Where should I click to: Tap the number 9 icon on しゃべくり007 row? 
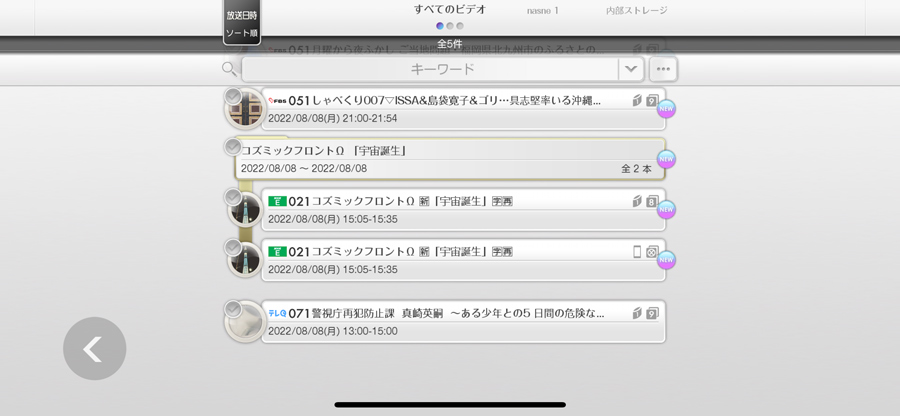coord(652,100)
